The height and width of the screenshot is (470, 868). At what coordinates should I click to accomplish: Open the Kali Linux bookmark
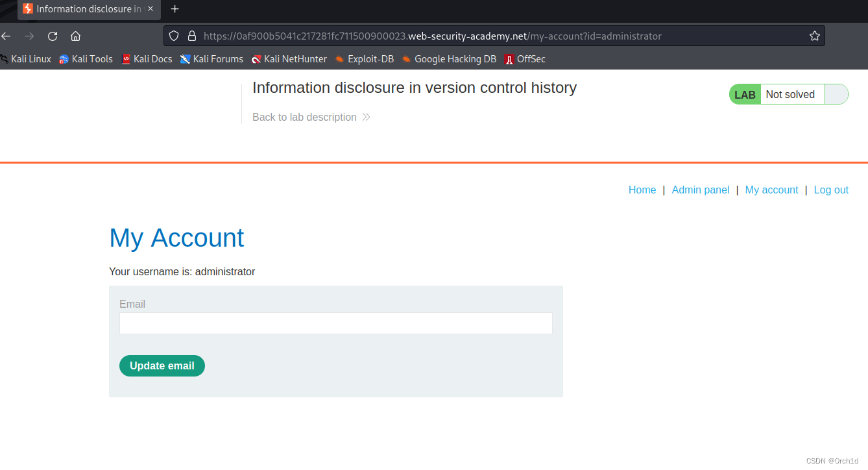point(26,59)
